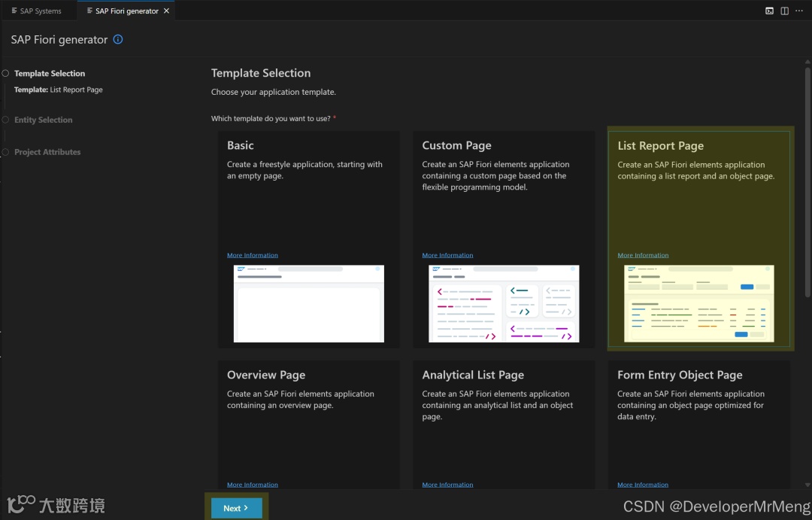Click the Project Attributes step circle marker
This screenshot has width=812, height=520.
point(5,152)
